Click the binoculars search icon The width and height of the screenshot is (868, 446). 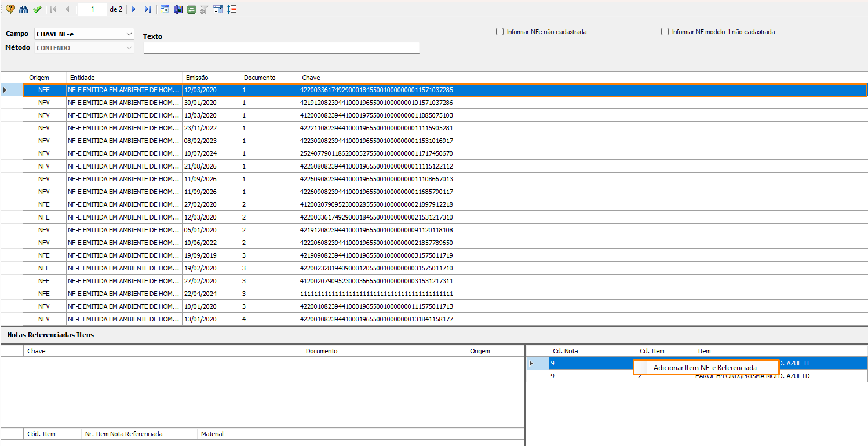tap(24, 9)
